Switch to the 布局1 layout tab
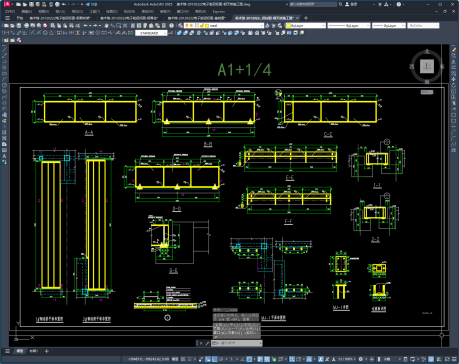This screenshot has width=459, height=364. point(34,351)
